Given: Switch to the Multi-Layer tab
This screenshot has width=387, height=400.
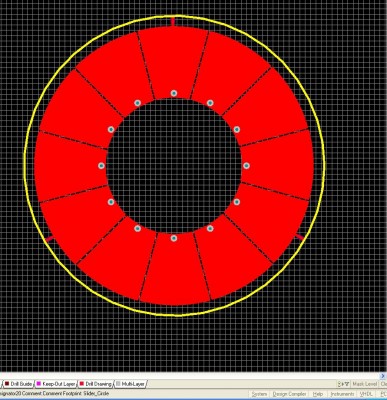Looking at the screenshot, I should (x=130, y=384).
